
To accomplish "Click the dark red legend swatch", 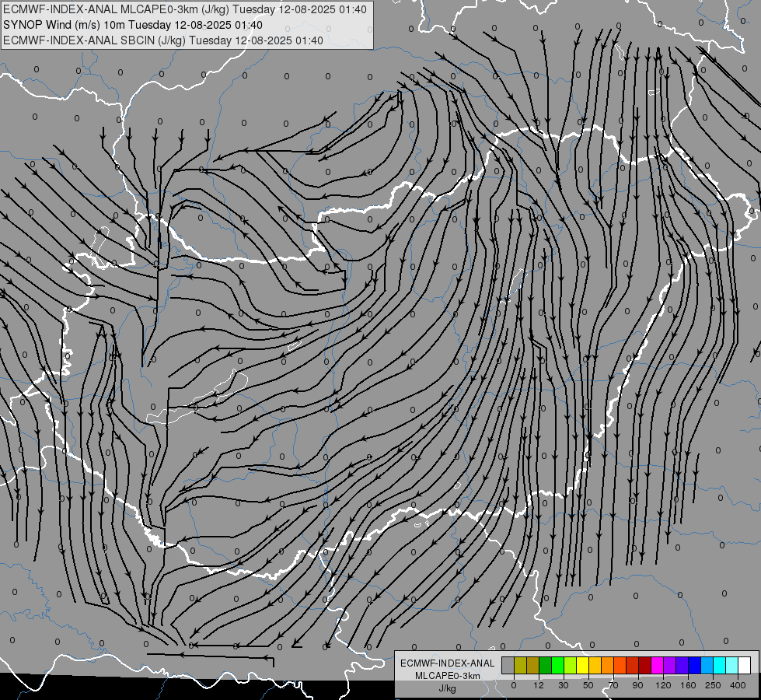I will pyautogui.click(x=644, y=665).
